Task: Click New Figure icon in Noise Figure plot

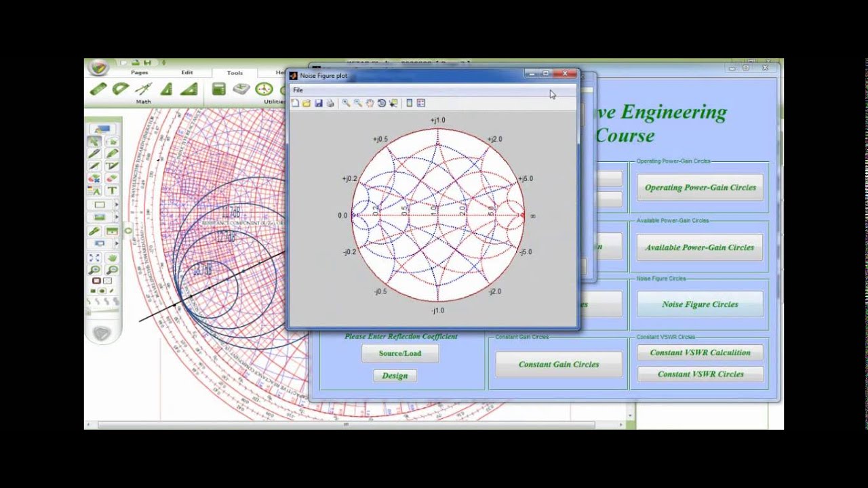Action: click(295, 103)
